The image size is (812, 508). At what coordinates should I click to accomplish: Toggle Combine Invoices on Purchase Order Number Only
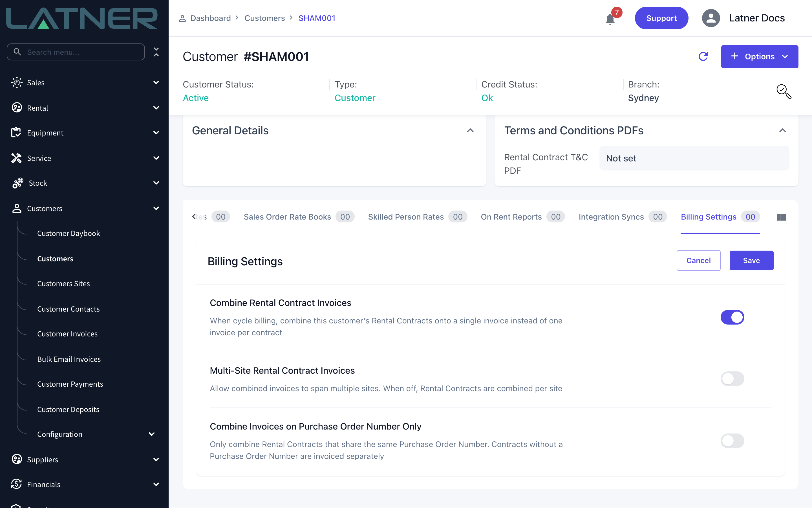[x=732, y=441]
